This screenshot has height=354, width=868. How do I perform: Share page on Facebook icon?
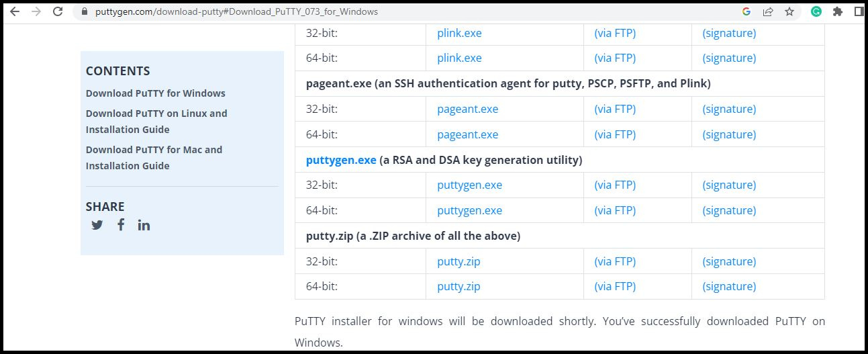click(x=121, y=224)
